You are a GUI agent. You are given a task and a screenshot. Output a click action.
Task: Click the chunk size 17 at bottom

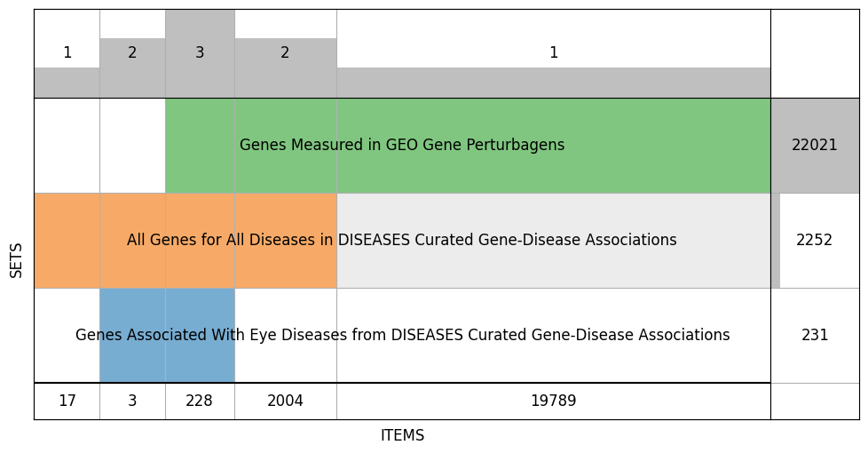(67, 401)
